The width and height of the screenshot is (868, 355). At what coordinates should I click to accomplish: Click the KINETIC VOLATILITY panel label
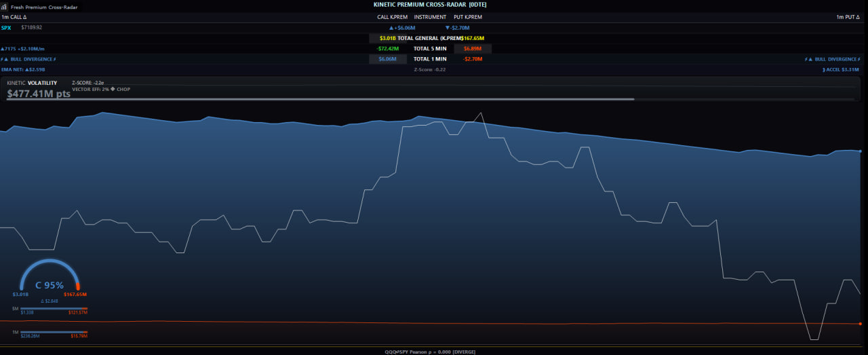coord(32,83)
